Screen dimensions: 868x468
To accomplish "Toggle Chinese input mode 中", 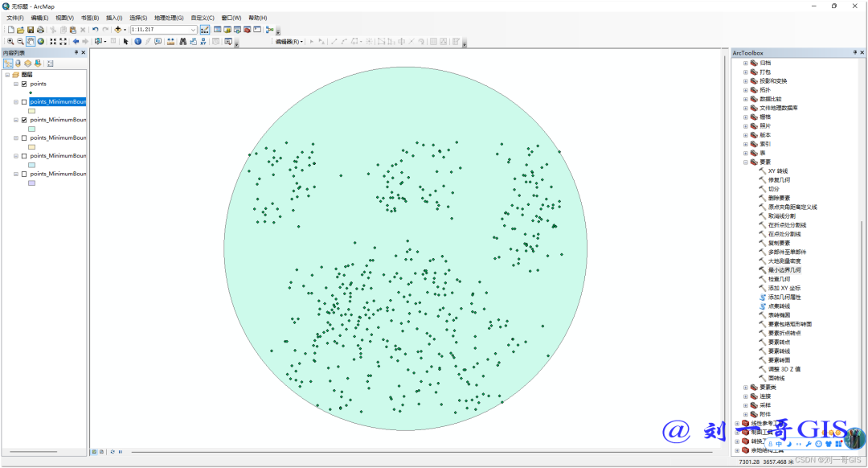I will 780,444.
